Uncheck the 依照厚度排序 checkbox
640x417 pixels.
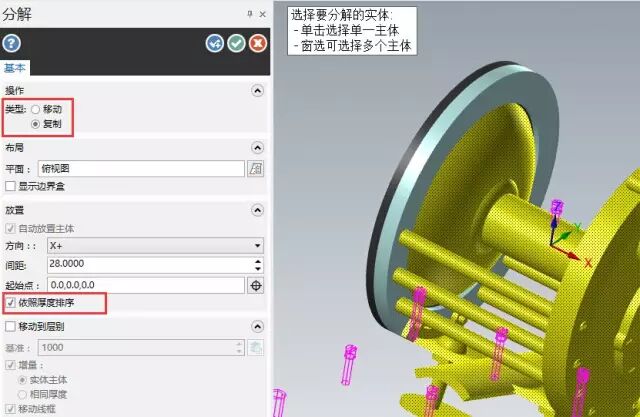pyautogui.click(x=11, y=303)
